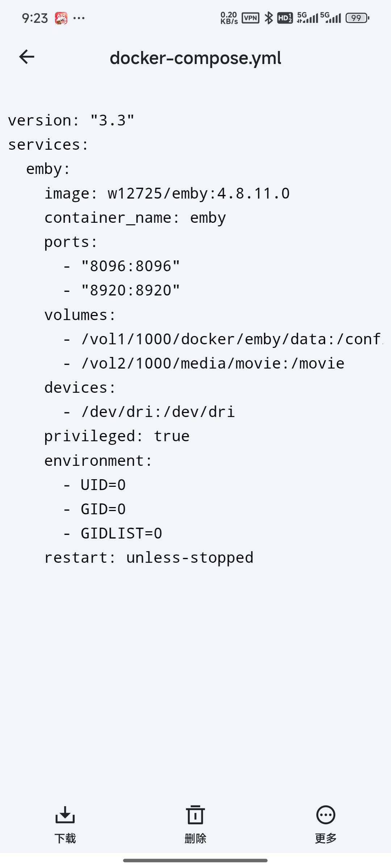This screenshot has width=391, height=868.
Task: Tap the restart: unless-stopped line
Action: pos(149,558)
